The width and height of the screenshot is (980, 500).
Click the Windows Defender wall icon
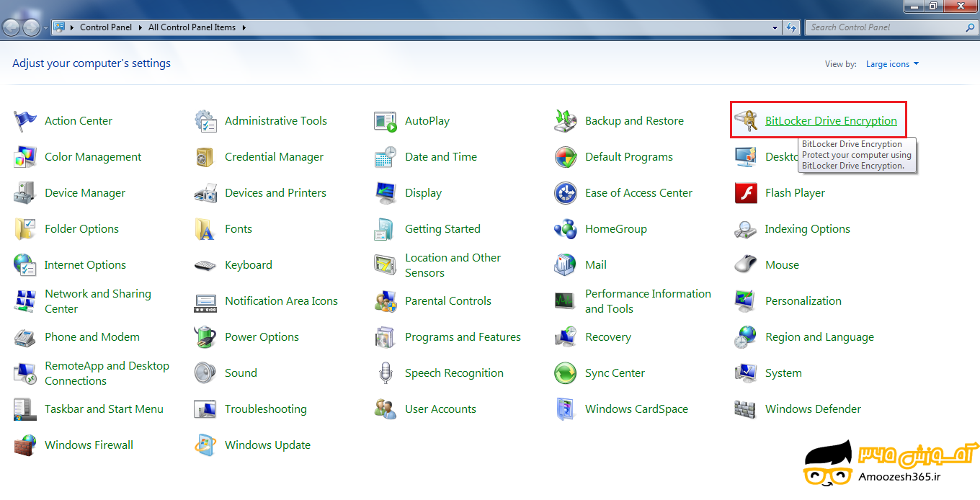tap(746, 409)
